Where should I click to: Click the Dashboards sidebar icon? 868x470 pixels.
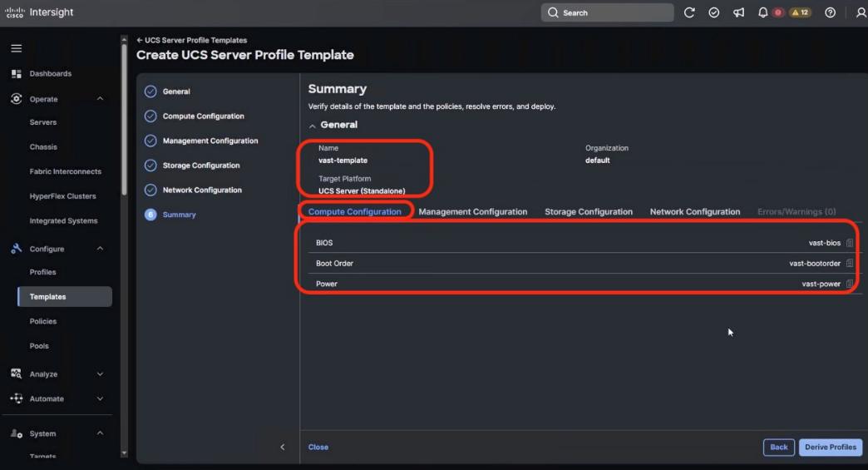pos(17,74)
